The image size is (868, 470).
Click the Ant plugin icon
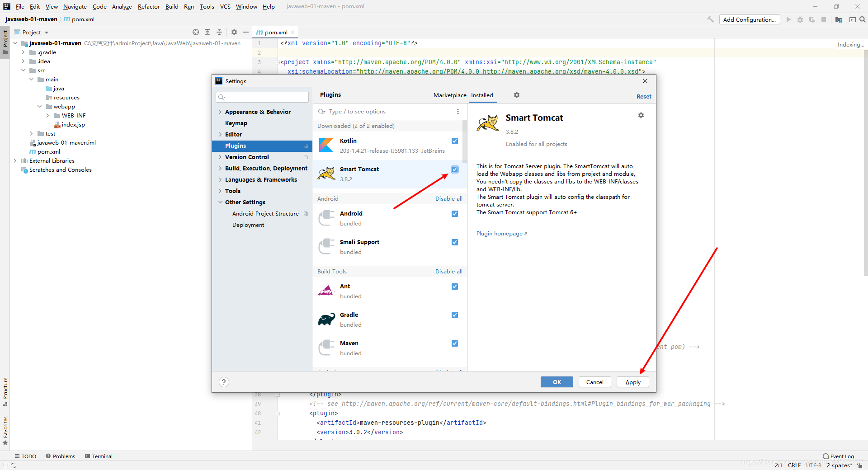pos(326,291)
